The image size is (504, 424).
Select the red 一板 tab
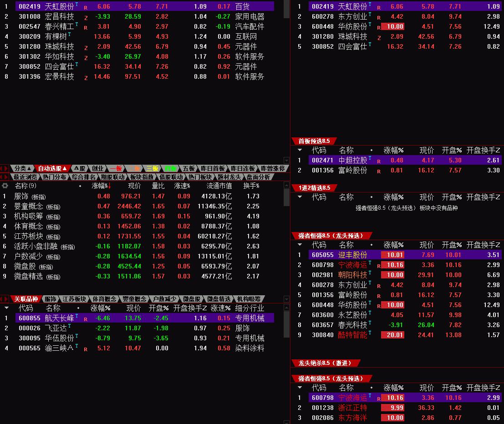[x=116, y=168]
